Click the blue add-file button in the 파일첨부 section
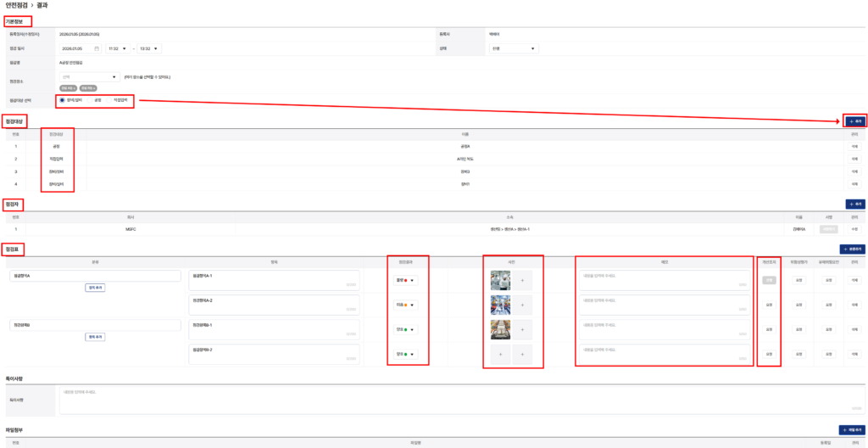868x448 pixels. coord(852,429)
